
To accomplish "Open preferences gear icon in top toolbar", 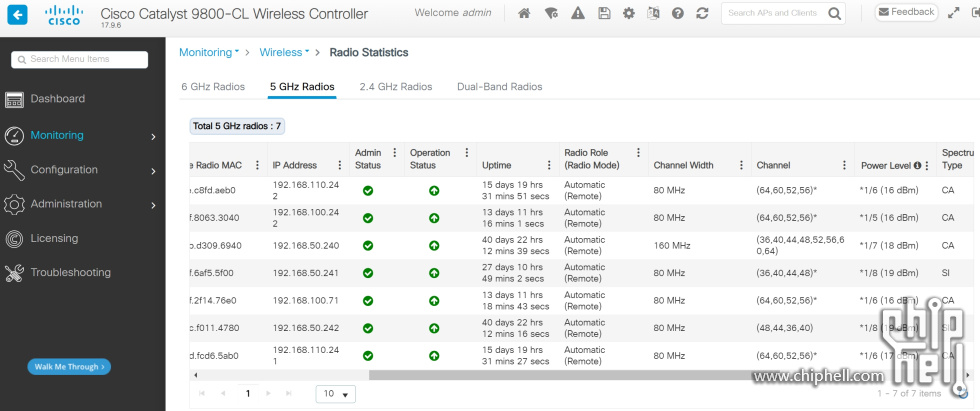I will pyautogui.click(x=629, y=13).
